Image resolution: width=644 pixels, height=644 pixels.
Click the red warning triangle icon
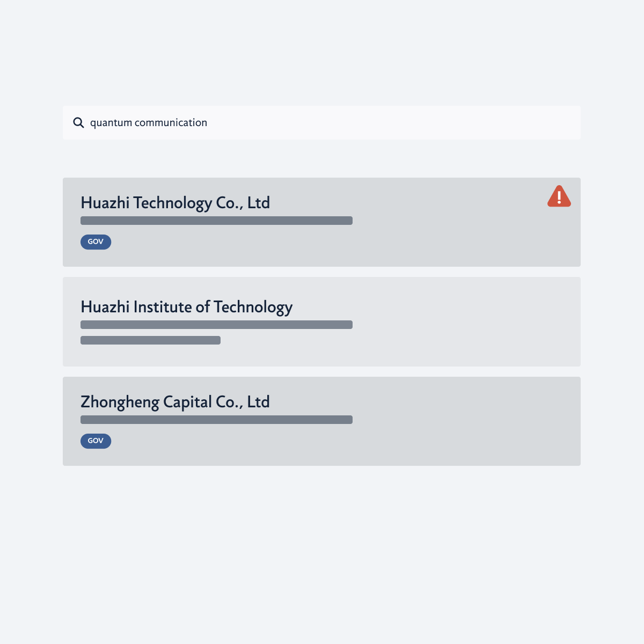click(559, 197)
